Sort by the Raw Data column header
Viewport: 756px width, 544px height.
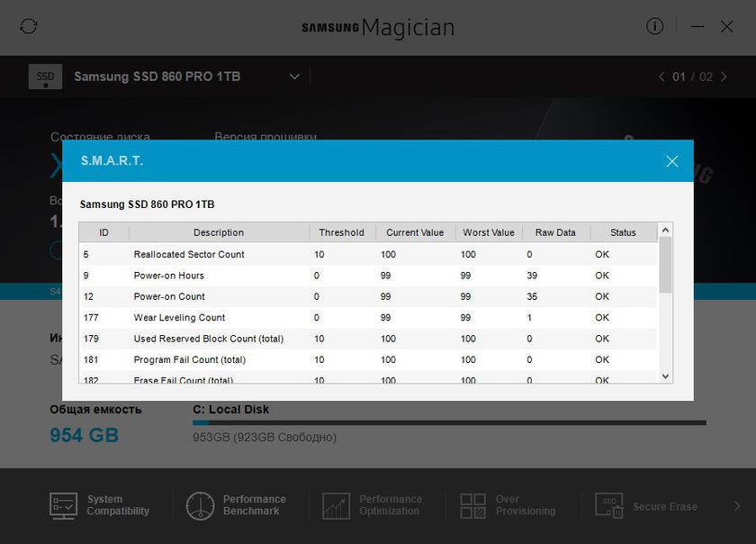click(555, 232)
